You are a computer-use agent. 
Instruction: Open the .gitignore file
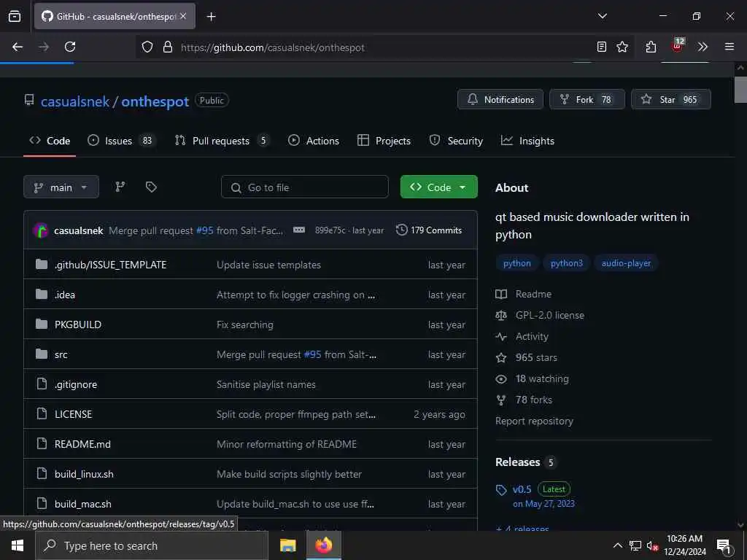[76, 384]
